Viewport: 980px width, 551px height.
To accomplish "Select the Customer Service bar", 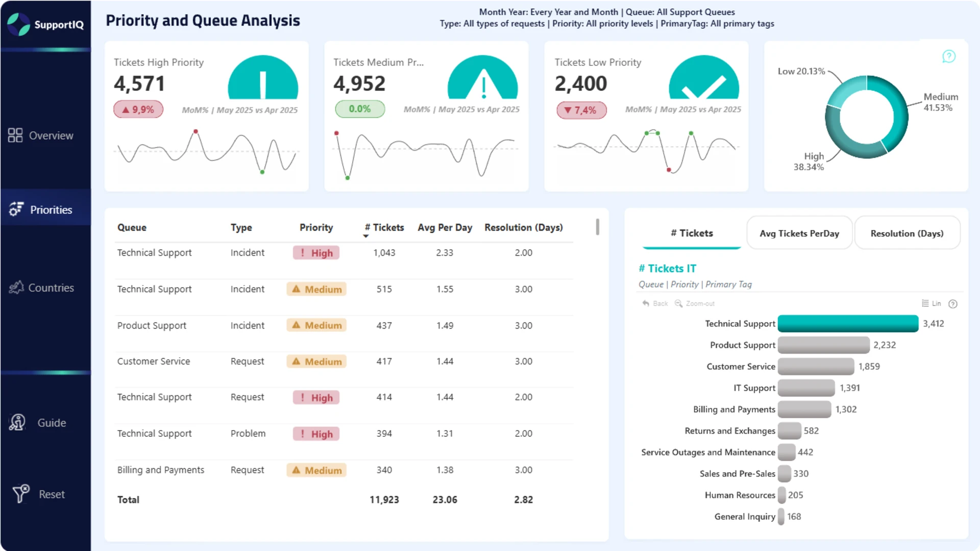I will [x=816, y=366].
